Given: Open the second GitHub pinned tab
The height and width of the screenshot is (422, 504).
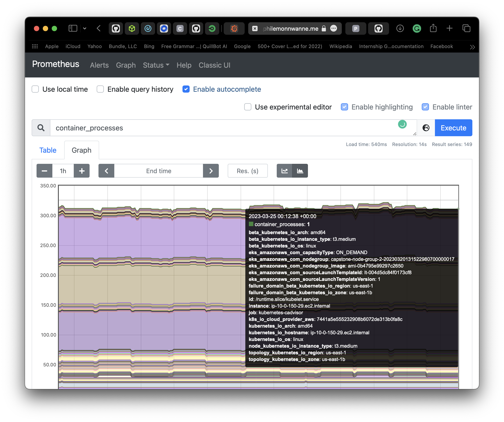Looking at the screenshot, I should coord(196,29).
